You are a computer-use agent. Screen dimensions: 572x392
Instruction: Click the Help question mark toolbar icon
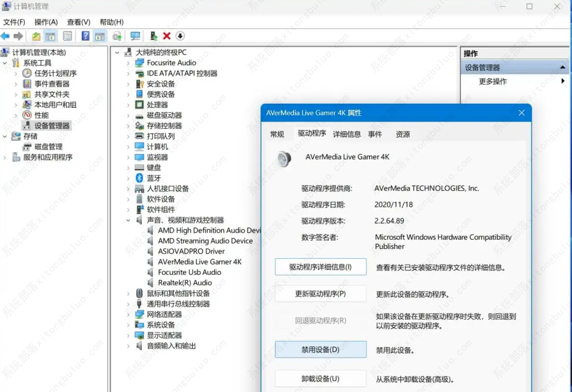click(85, 36)
